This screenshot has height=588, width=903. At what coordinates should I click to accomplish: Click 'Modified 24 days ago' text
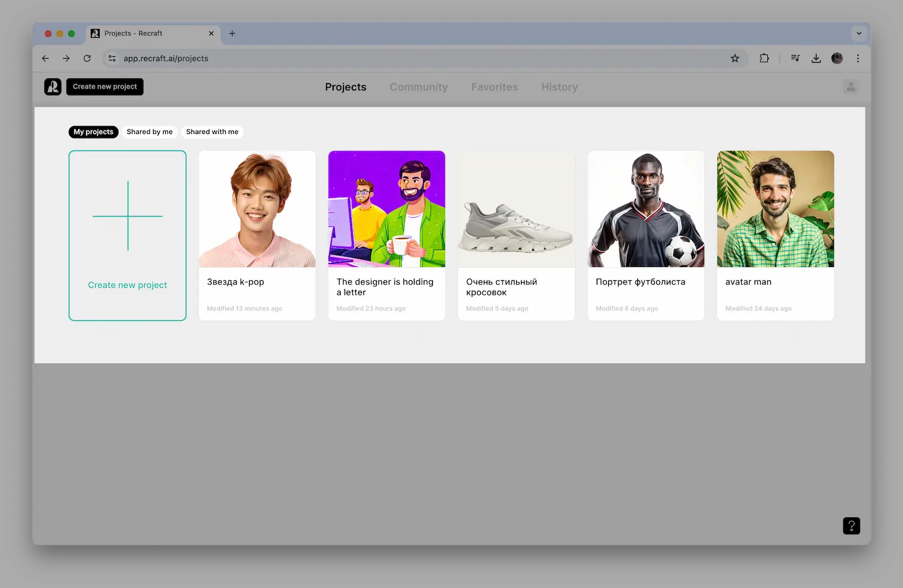758,309
